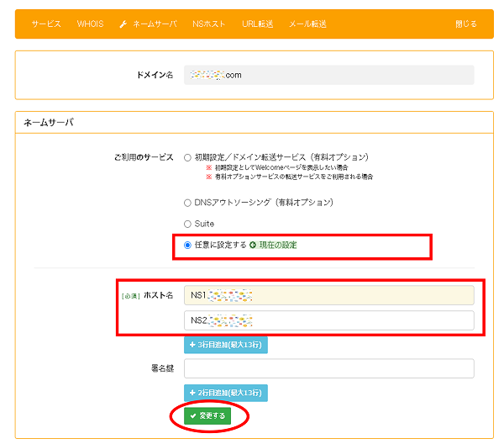The width and height of the screenshot is (504, 444).
Task: Click 閉じる in the orange bar
Action: click(465, 24)
